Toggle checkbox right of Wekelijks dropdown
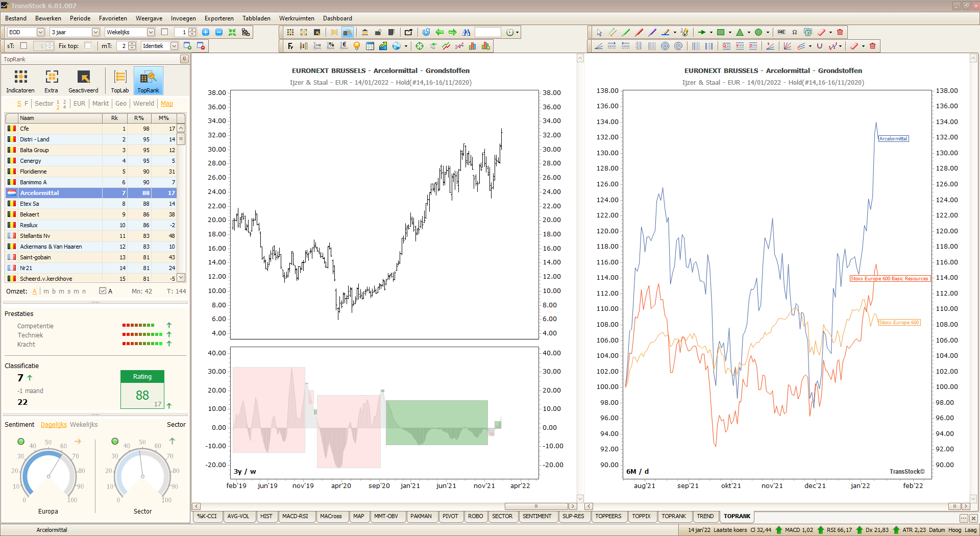The width and height of the screenshot is (980, 536). [164, 32]
